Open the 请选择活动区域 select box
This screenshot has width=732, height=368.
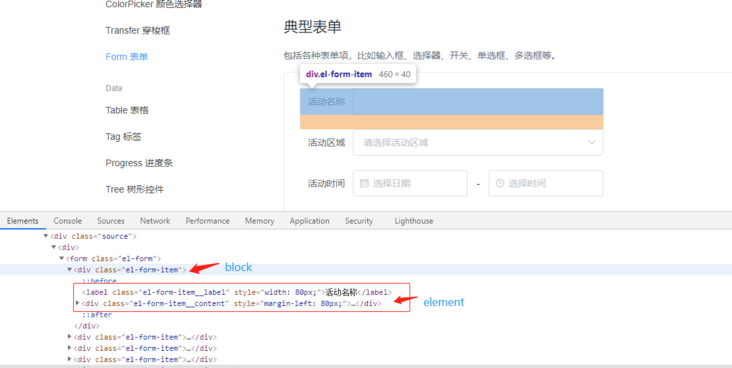(478, 142)
